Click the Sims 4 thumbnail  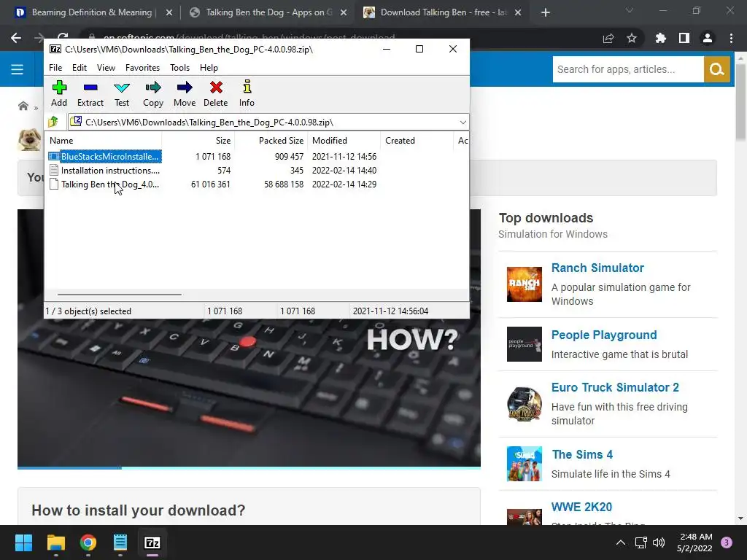(x=524, y=464)
